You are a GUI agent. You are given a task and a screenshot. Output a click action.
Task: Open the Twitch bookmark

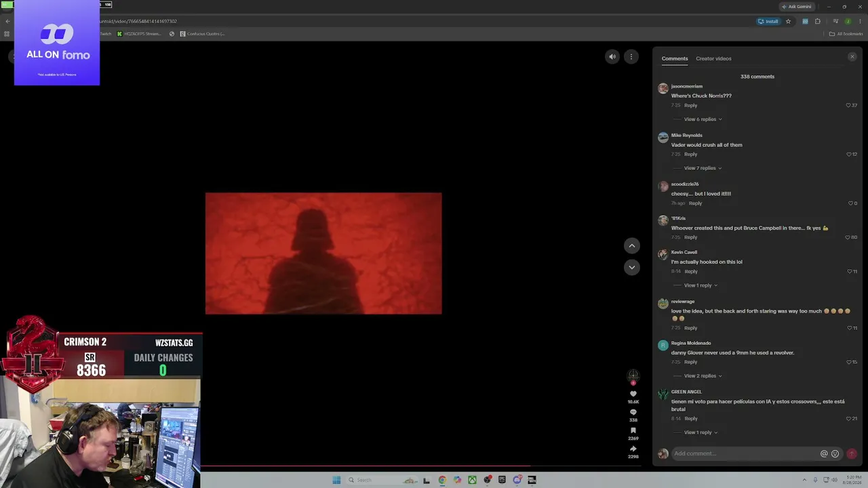click(x=106, y=34)
